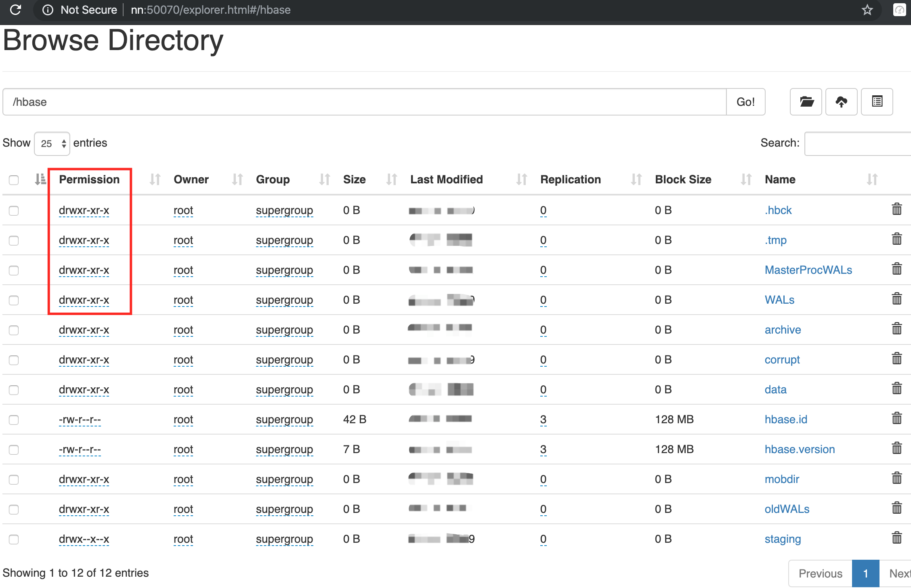Open the hbase.version file link

point(800,449)
